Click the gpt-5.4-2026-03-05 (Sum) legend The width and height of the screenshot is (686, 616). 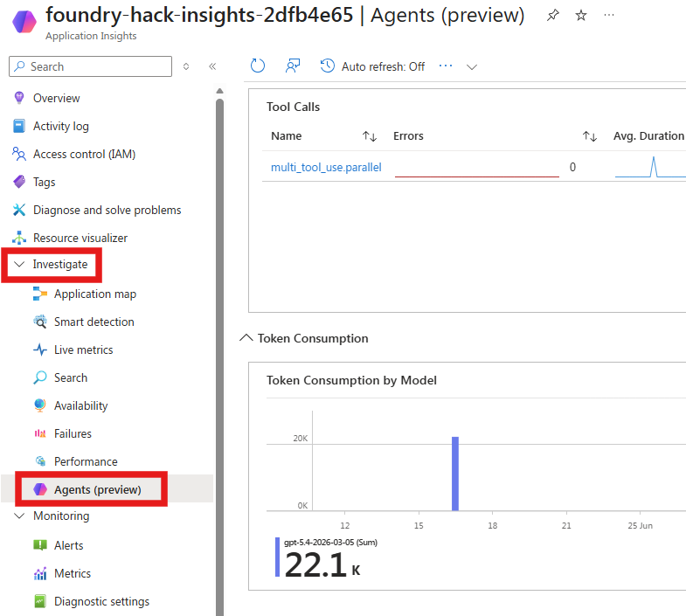coord(330,543)
